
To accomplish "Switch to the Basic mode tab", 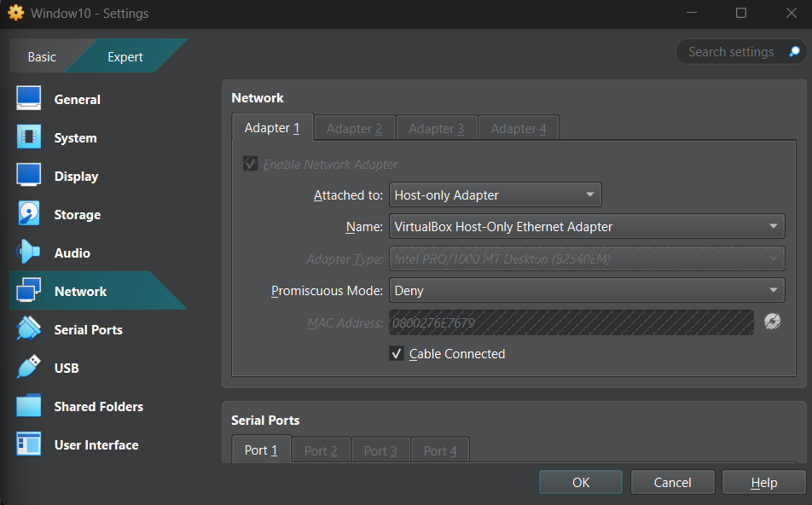I will (x=42, y=56).
